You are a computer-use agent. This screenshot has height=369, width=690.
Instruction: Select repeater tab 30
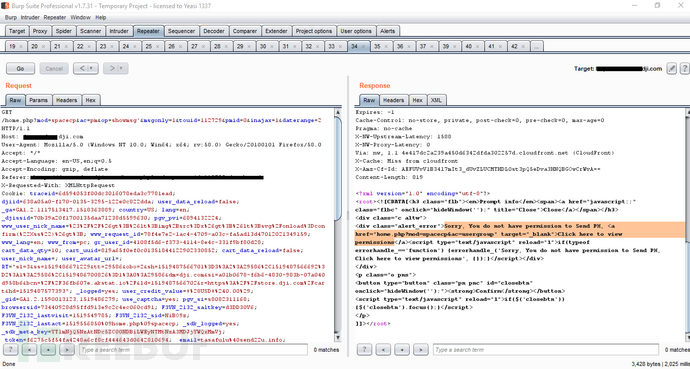click(x=263, y=46)
